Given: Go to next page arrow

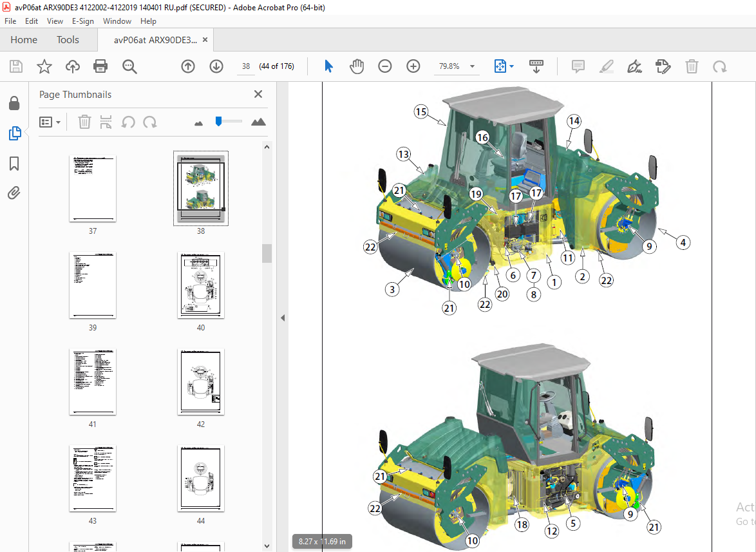Looking at the screenshot, I should point(216,66).
